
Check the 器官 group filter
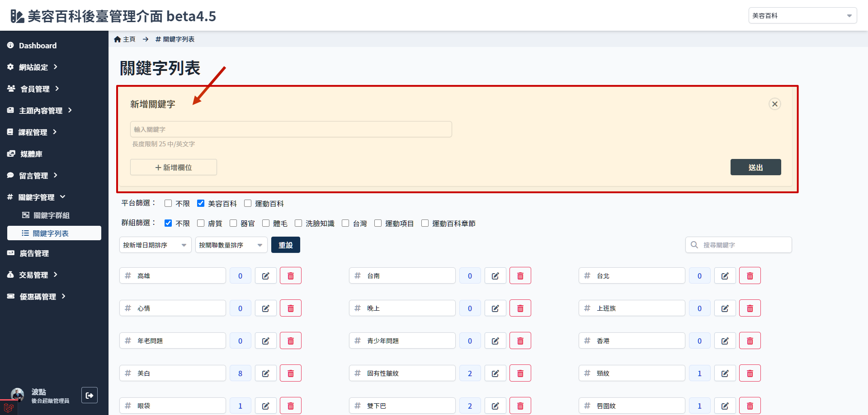click(x=233, y=223)
